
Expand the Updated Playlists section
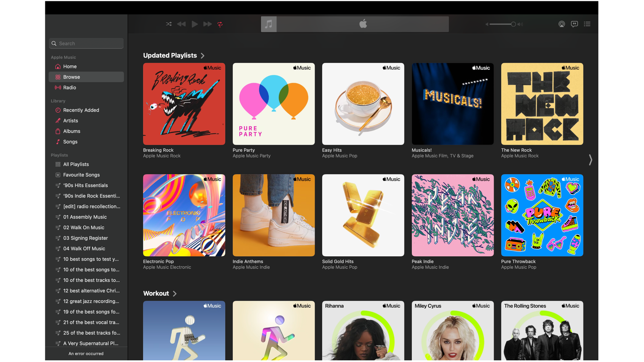(x=203, y=56)
